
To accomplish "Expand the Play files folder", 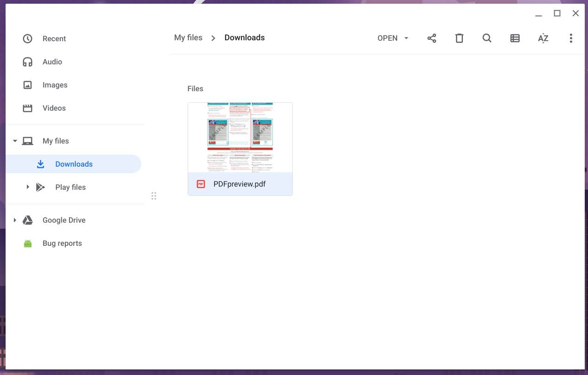I will point(28,187).
